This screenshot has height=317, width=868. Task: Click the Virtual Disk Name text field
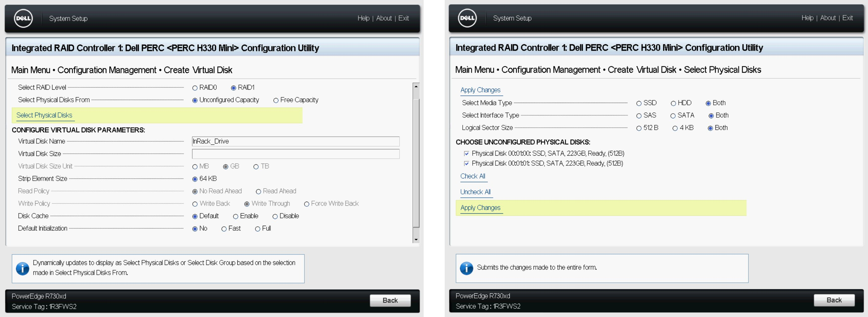[x=295, y=141]
